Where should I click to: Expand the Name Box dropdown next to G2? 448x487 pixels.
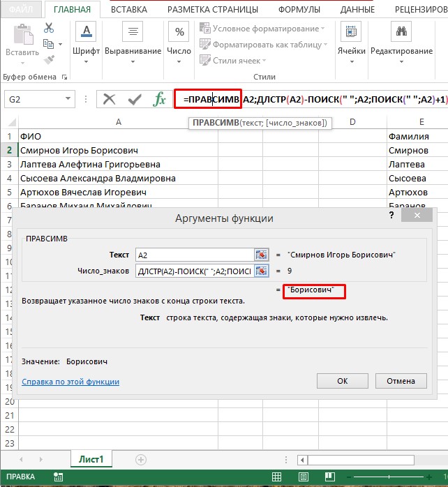(68, 99)
